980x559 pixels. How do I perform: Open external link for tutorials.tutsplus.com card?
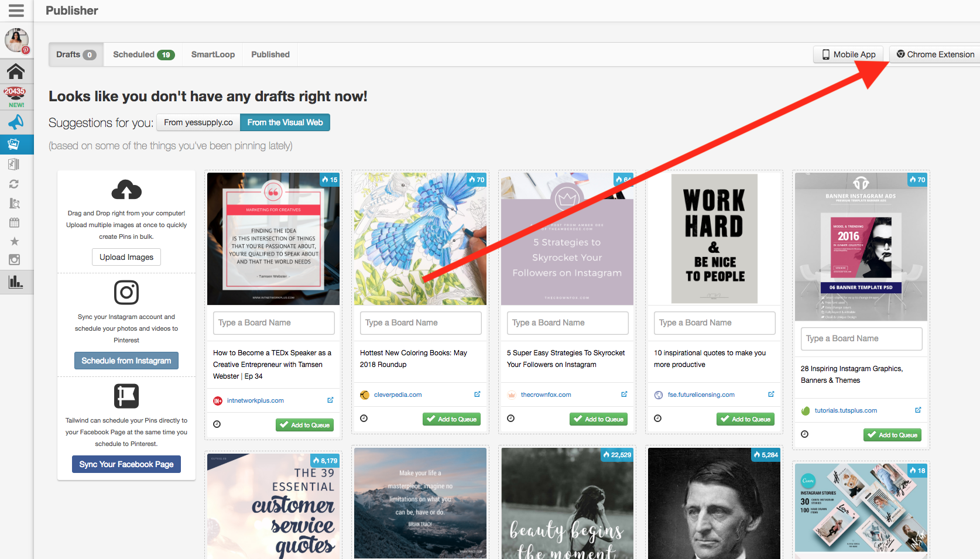[918, 410]
